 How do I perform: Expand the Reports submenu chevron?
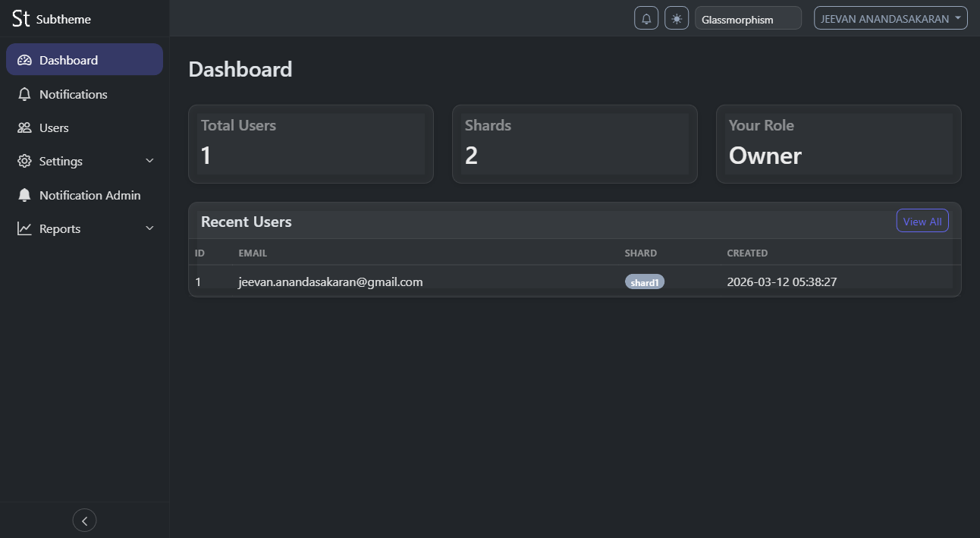[149, 228]
